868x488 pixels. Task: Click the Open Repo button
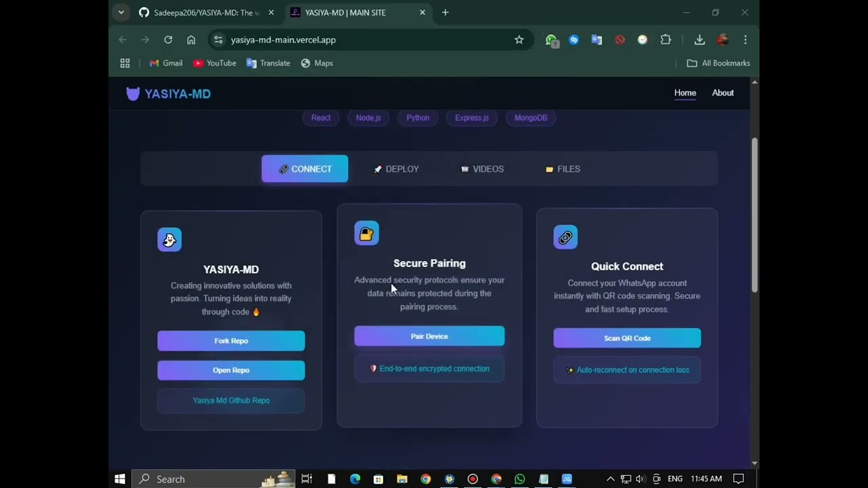pyautogui.click(x=231, y=370)
